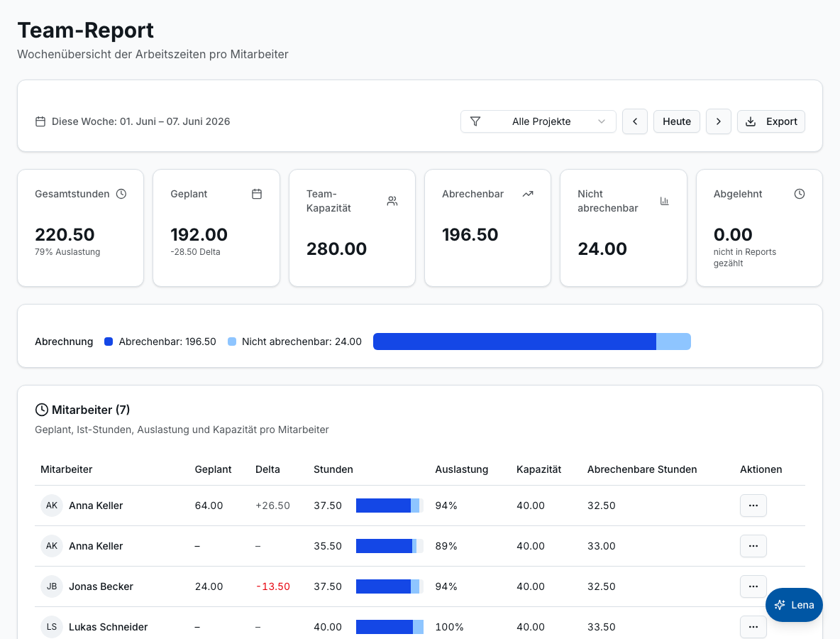Click the AK avatar in the 89% row

51,546
